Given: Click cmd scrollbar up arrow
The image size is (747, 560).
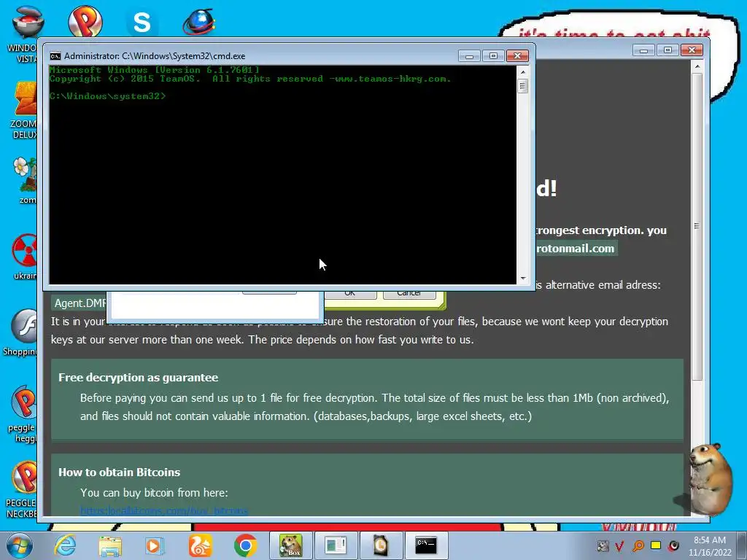Looking at the screenshot, I should pos(523,72).
